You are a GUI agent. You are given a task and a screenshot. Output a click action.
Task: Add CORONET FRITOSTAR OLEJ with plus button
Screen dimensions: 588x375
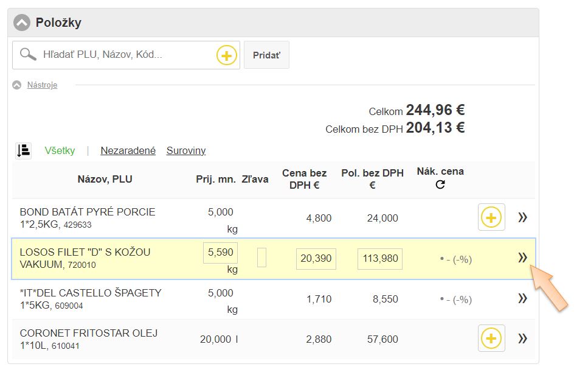[491, 338]
